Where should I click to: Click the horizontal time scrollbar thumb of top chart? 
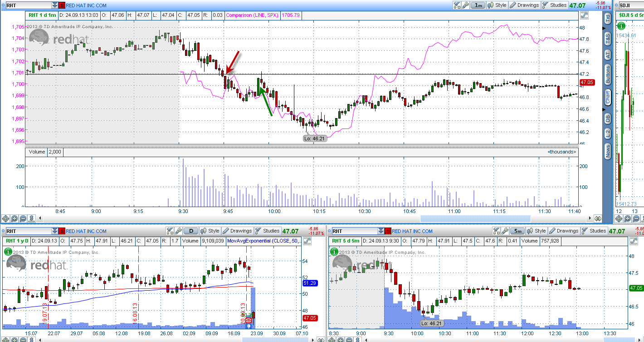475,218
